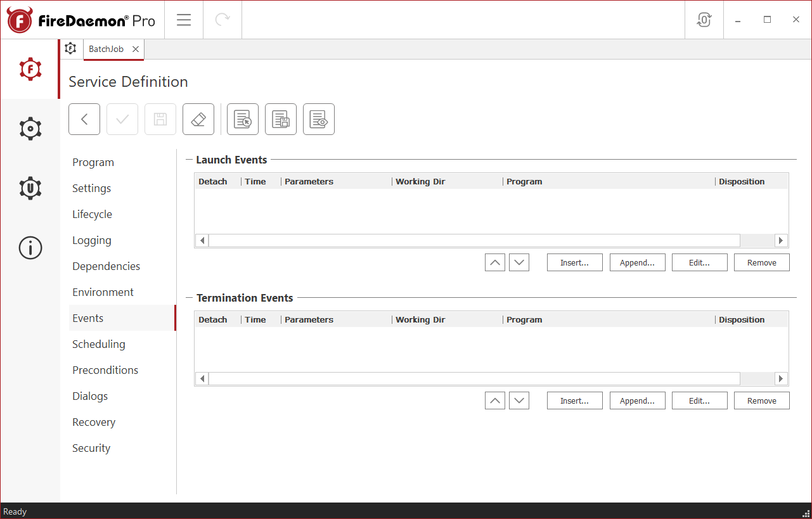Click Detach header in Termination Events
Viewport: 812px width, 519px height.
(218, 320)
